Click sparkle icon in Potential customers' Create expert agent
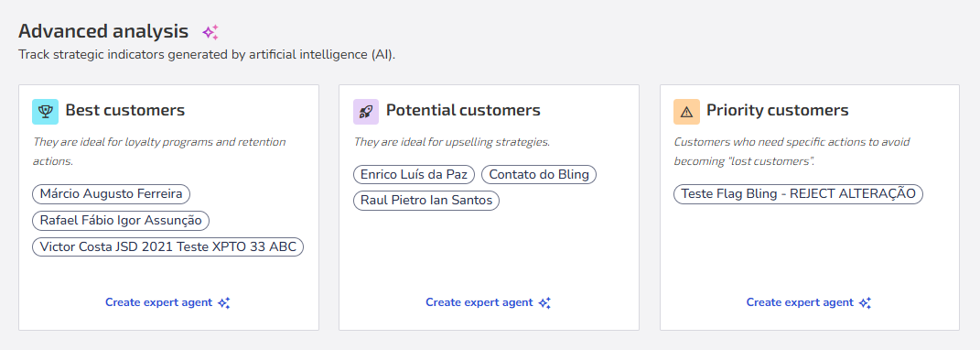 coord(545,303)
